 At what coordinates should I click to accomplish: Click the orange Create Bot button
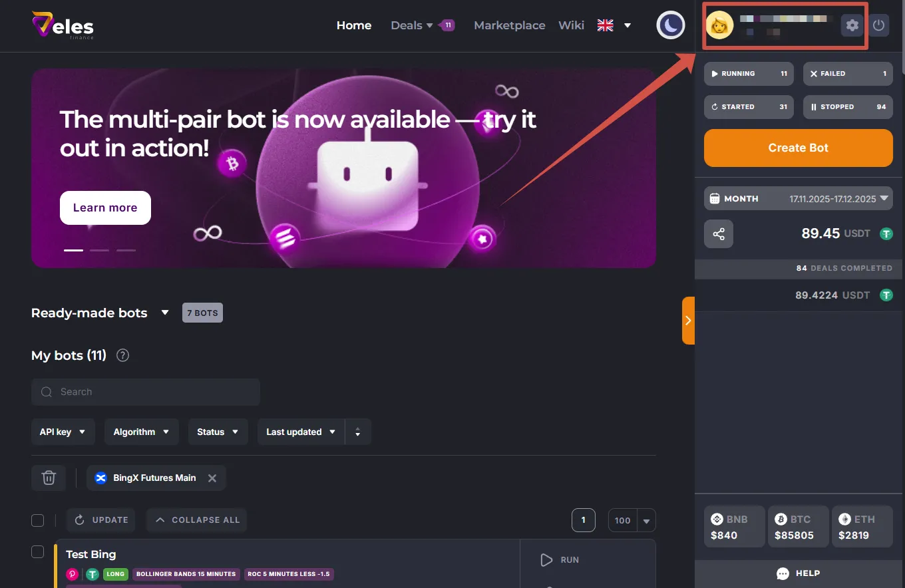[798, 148]
